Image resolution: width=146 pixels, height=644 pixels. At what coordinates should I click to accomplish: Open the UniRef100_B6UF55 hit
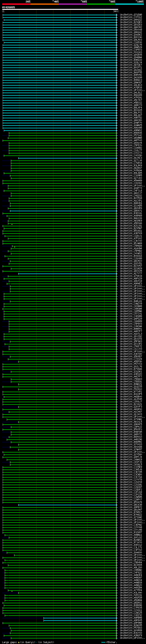pyautogui.click(x=131, y=72)
